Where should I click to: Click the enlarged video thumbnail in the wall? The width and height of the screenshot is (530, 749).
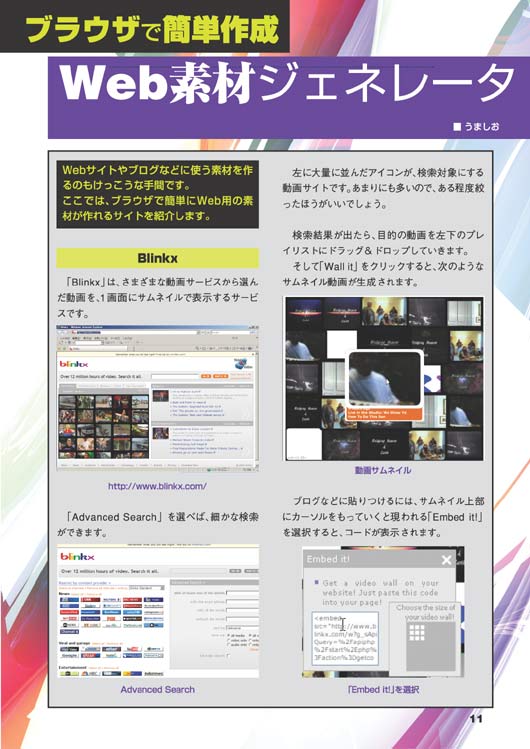click(x=385, y=380)
